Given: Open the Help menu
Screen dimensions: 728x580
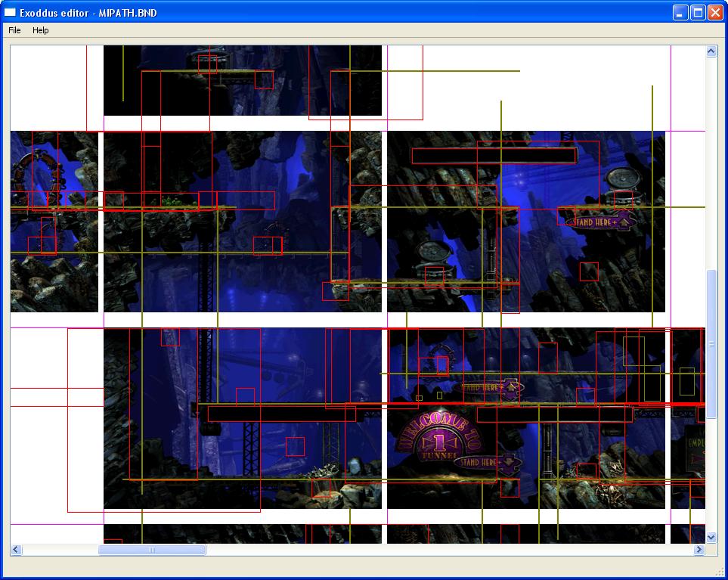Looking at the screenshot, I should click(x=40, y=30).
